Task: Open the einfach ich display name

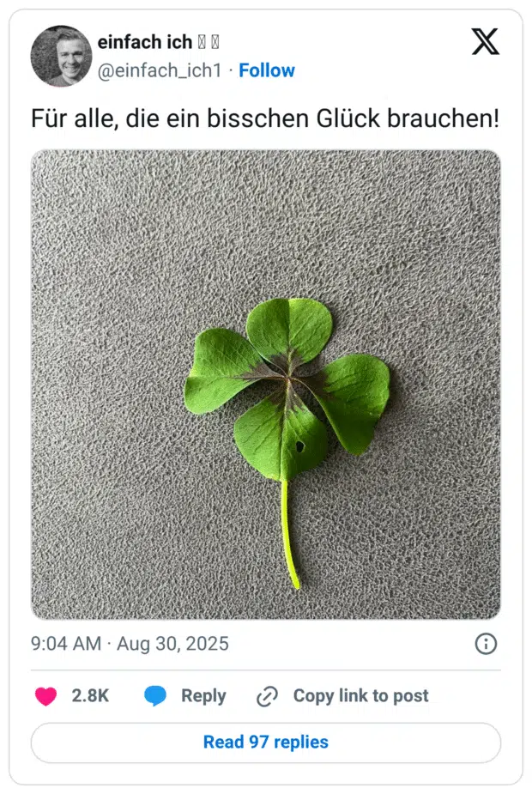Action: pos(145,42)
